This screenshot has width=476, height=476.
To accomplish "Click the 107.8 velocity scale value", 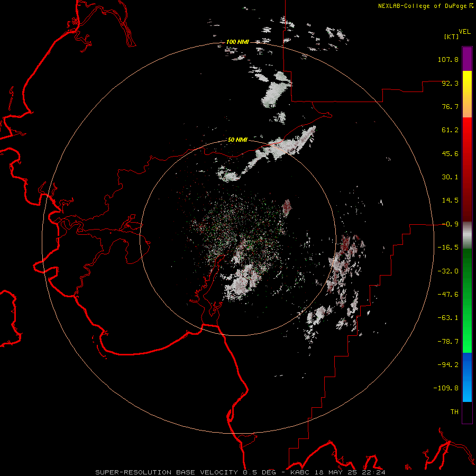I will (x=448, y=59).
